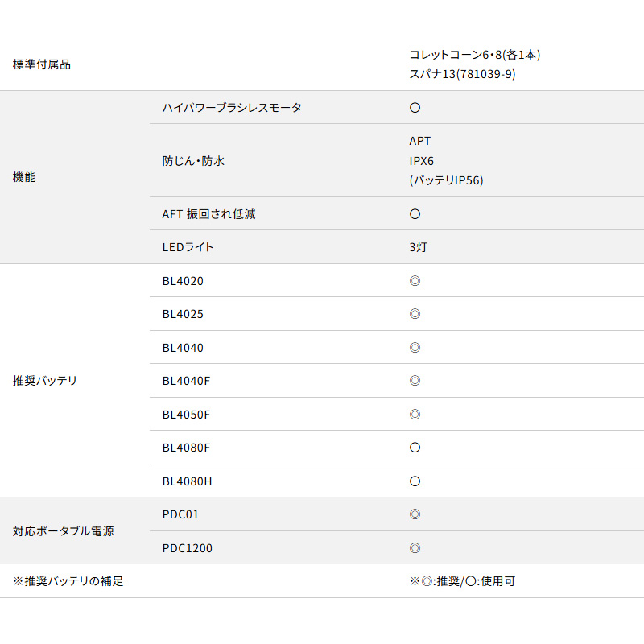Image resolution: width=644 pixels, height=644 pixels.
Task: Click the BL4050F battery name
Action: coord(186,415)
